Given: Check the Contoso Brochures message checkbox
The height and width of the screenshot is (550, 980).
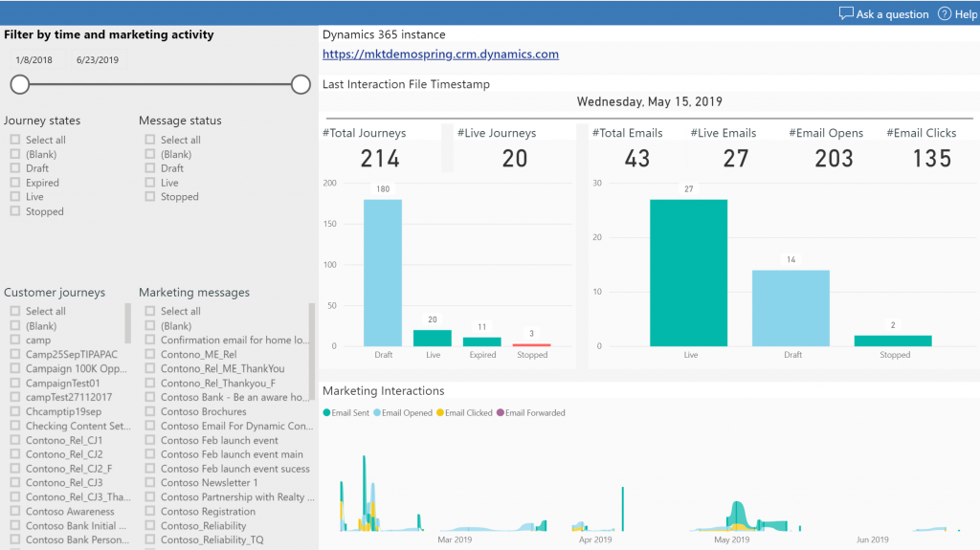Looking at the screenshot, I should click(x=150, y=411).
